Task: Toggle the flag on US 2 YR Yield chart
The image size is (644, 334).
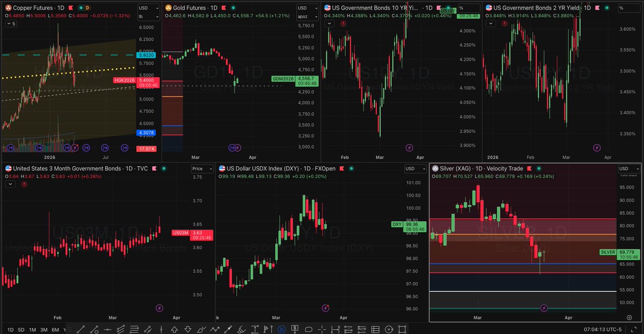Action: 597,8
